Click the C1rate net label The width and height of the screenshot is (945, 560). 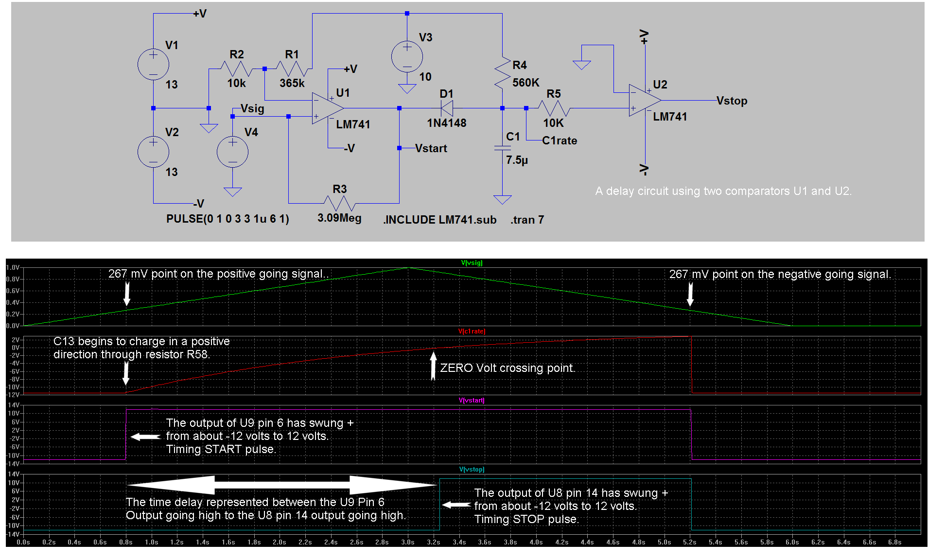click(x=560, y=140)
